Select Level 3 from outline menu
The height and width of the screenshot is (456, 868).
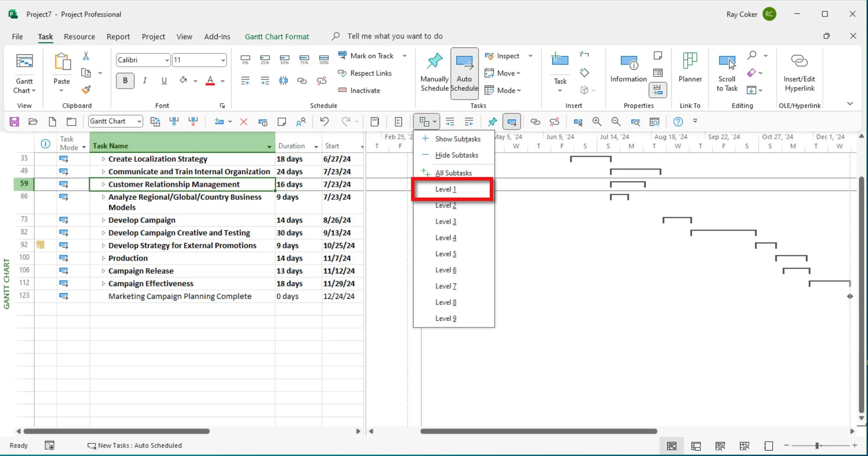(x=453, y=221)
